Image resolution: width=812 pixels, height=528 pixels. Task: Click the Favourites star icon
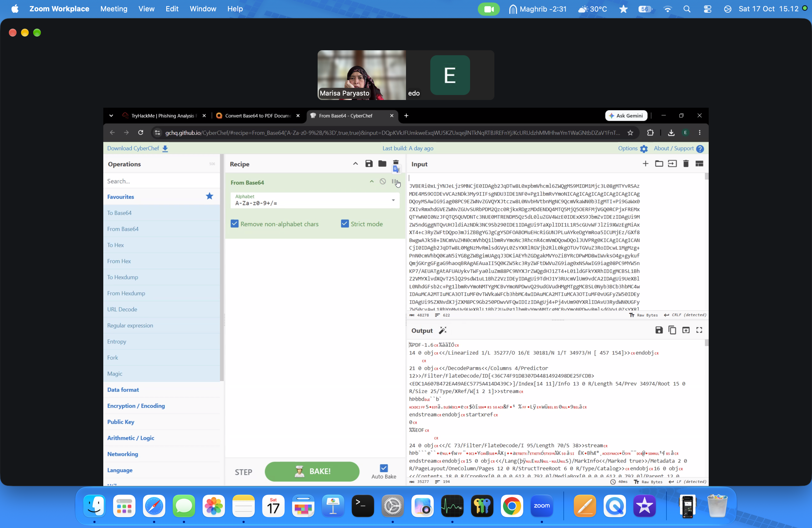coord(209,196)
